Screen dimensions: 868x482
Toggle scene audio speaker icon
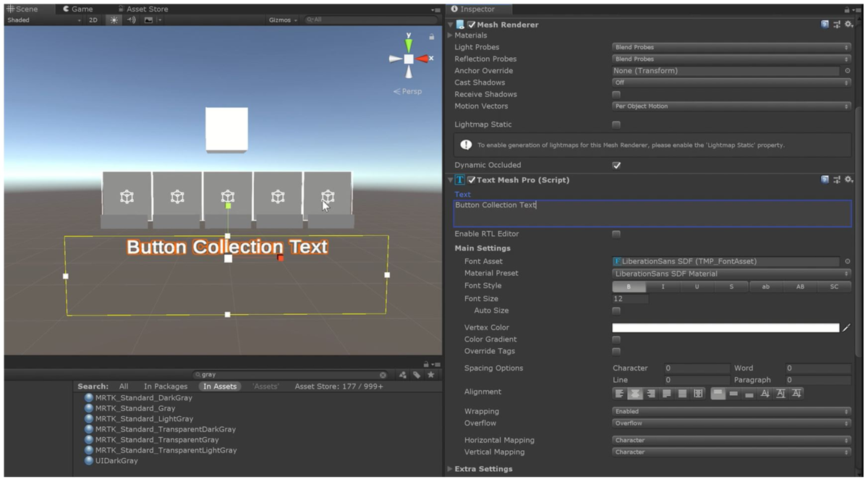(132, 20)
